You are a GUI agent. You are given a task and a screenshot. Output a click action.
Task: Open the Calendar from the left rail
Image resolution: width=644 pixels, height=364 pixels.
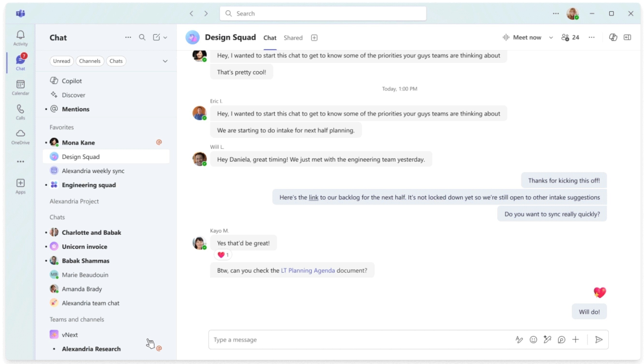pos(20,87)
